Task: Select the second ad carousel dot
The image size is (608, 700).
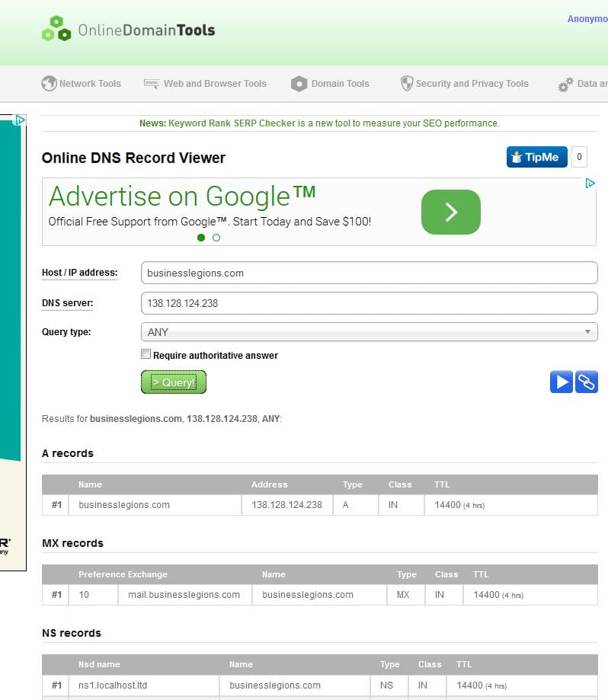Action: click(216, 238)
